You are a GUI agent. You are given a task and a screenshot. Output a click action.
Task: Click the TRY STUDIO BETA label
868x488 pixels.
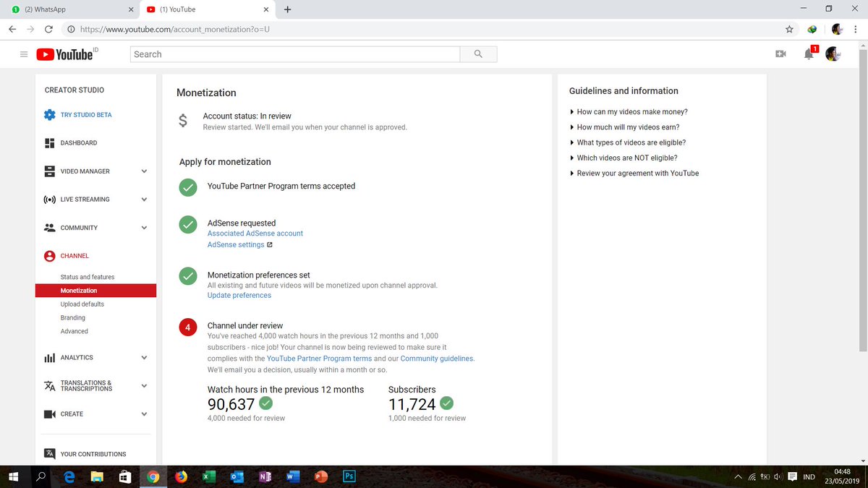click(x=86, y=115)
